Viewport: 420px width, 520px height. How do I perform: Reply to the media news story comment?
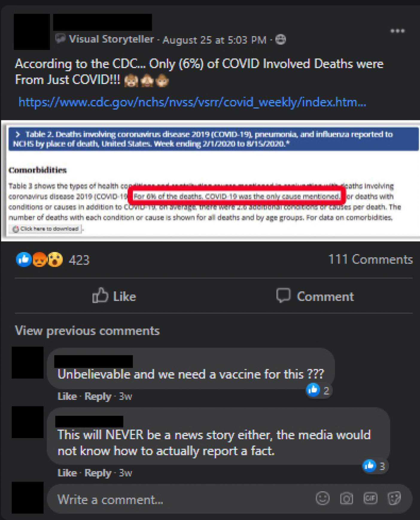(x=98, y=473)
